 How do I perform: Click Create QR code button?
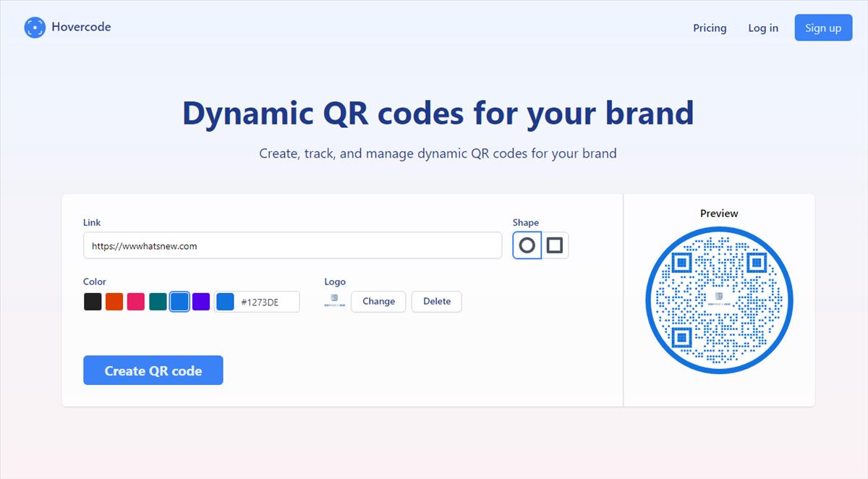153,370
